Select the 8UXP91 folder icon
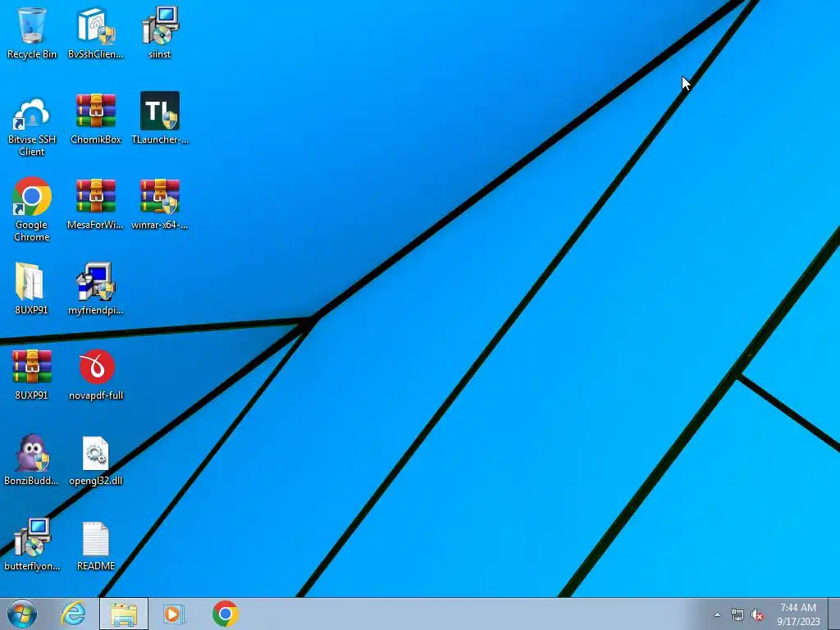840x630 pixels. coord(32,289)
